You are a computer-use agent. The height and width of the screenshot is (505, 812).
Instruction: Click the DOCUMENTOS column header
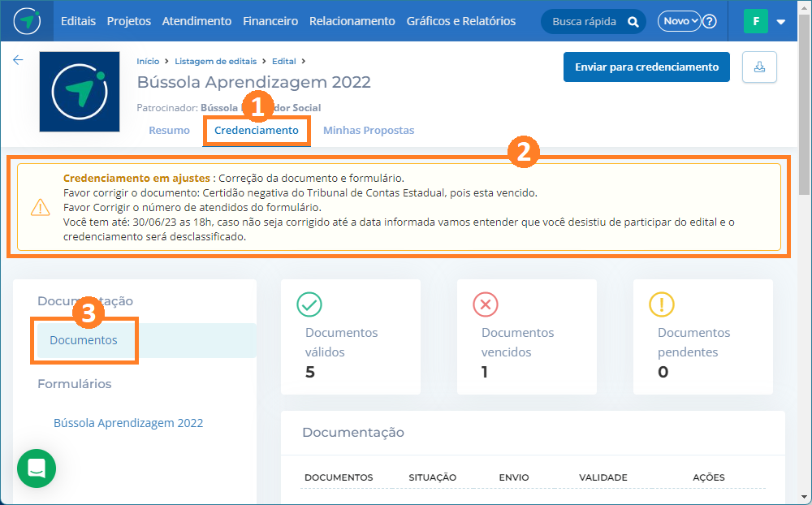(x=339, y=477)
